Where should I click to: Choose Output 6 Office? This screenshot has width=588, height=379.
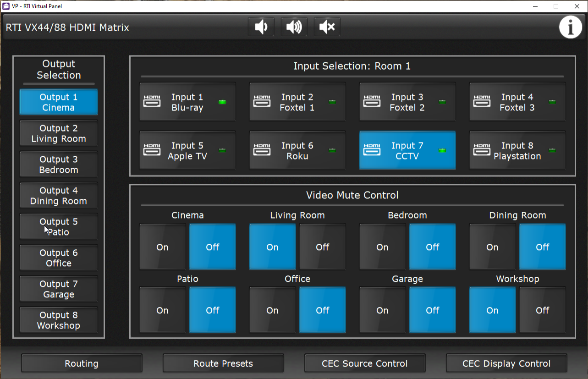tap(59, 258)
